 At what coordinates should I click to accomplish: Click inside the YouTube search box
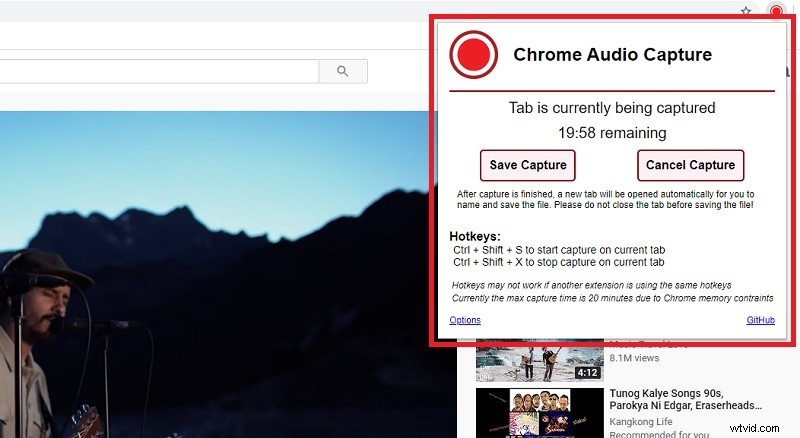159,71
